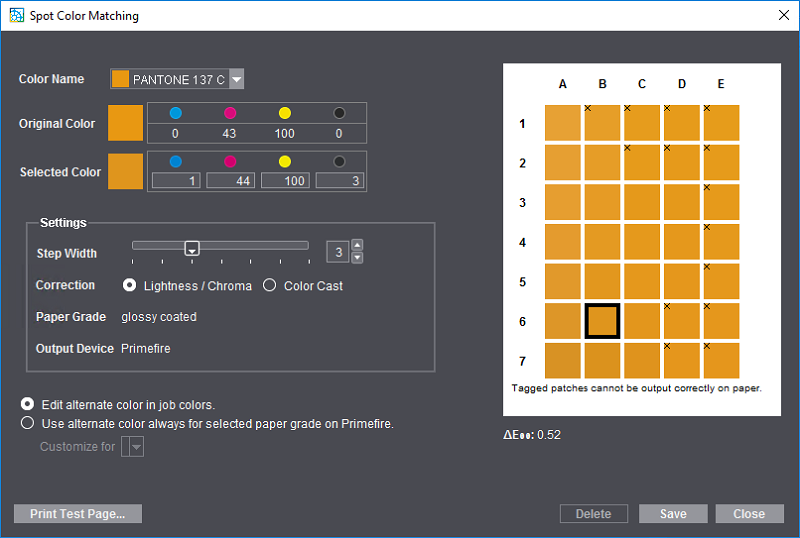The width and height of the screenshot is (800, 538).
Task: Select the highlighted patch B6 in the grid
Action: (602, 321)
